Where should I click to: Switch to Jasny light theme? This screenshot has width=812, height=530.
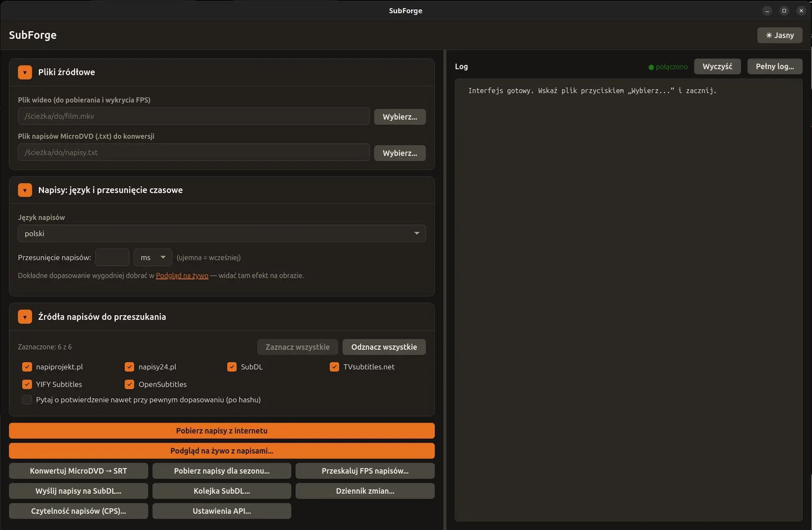tap(780, 35)
